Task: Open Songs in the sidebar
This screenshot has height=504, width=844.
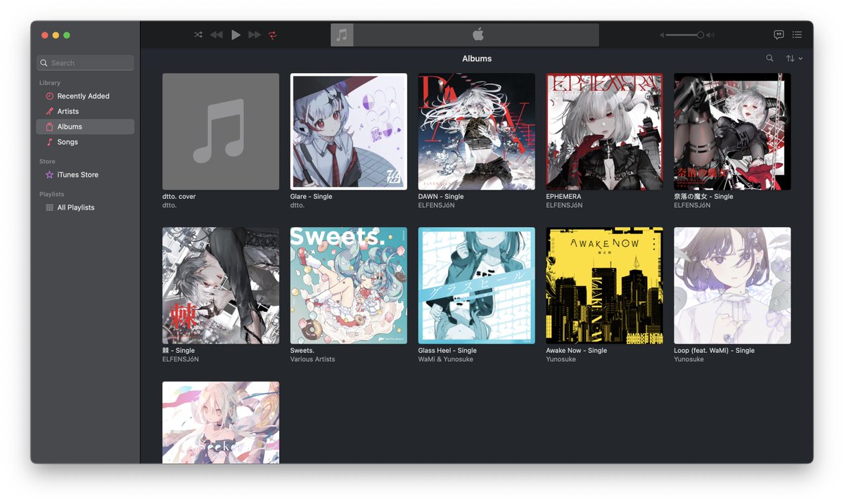Action: coord(85,142)
